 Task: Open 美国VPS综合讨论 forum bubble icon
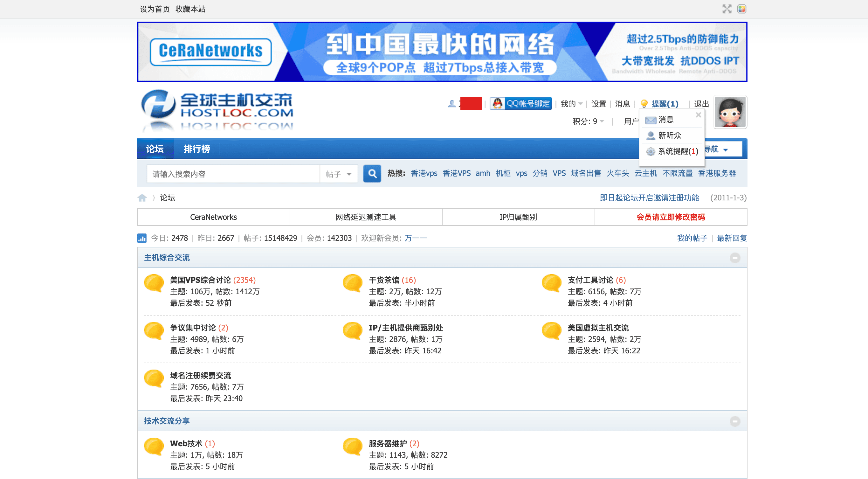[154, 282]
